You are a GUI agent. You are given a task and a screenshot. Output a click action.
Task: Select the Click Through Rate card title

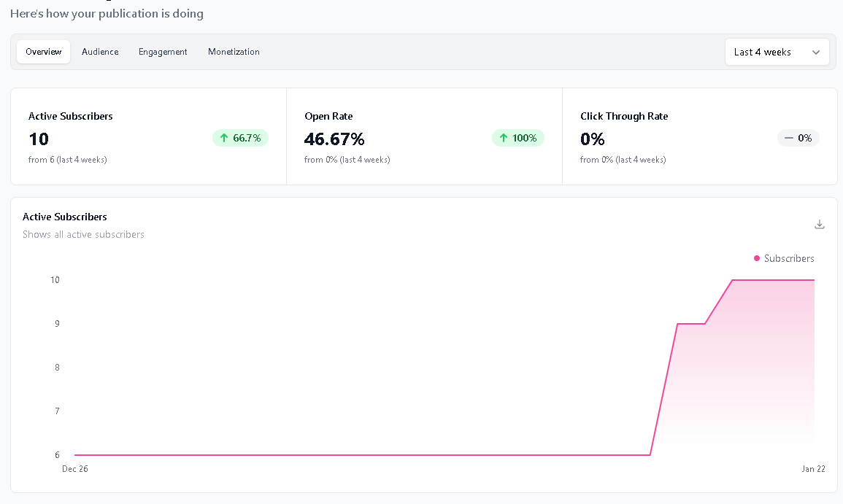[624, 116]
